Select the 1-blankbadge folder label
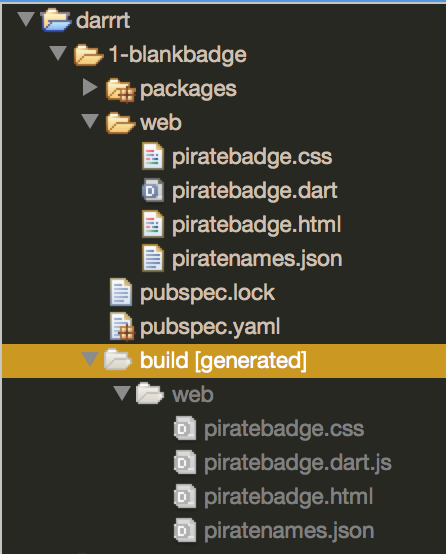446x554 pixels. (x=177, y=54)
